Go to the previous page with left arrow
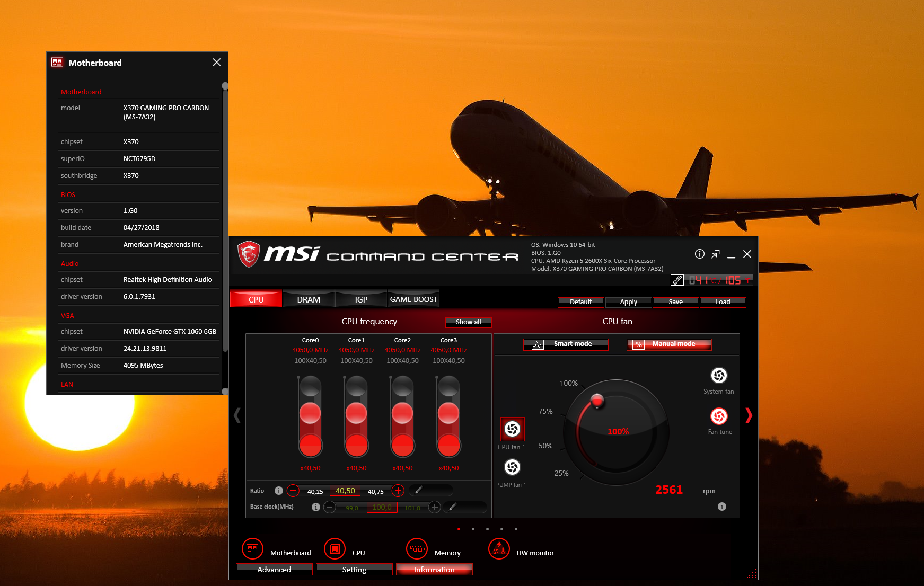The image size is (924, 586). coord(237,415)
